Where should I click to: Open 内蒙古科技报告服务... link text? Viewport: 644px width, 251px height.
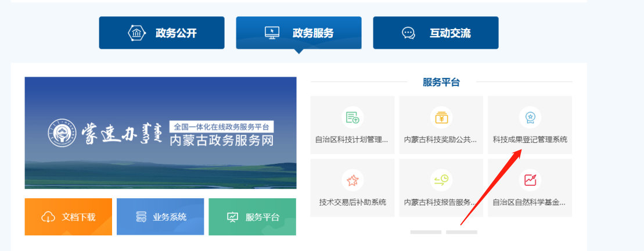(440, 203)
